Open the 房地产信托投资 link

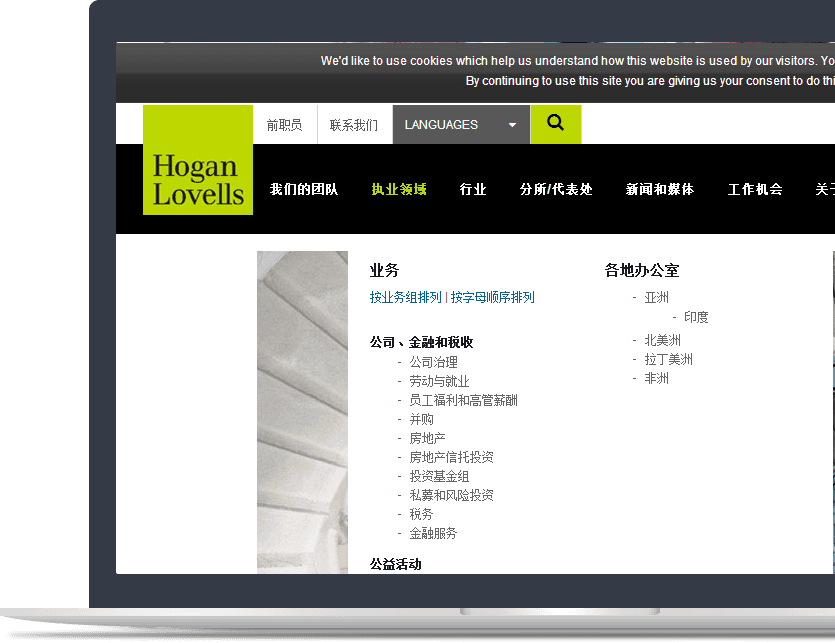coord(451,457)
